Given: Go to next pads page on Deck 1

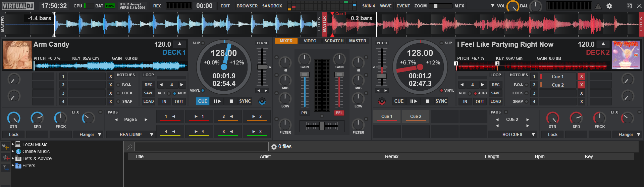Looking at the screenshot, I should (146, 120).
